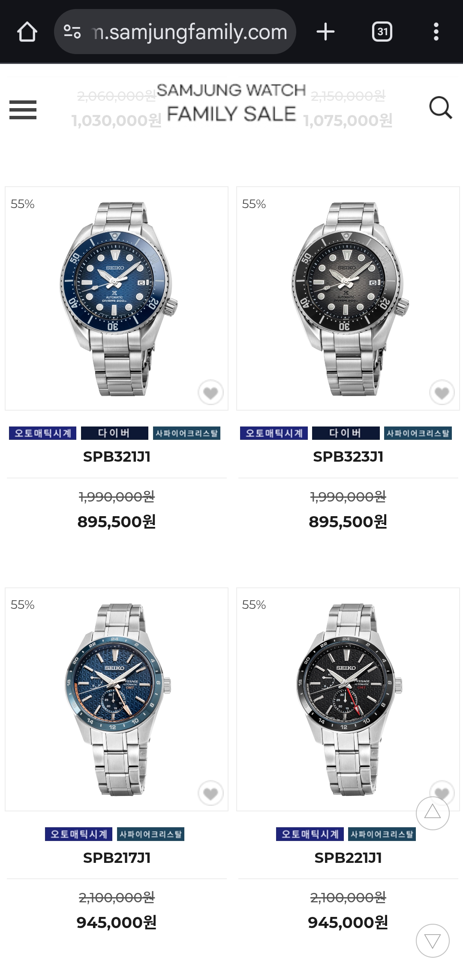Jump to top with up arrow

(x=433, y=813)
